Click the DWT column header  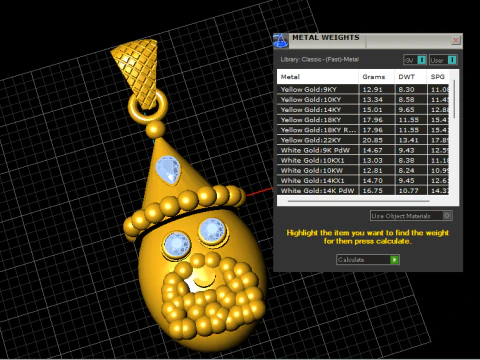coord(410,77)
